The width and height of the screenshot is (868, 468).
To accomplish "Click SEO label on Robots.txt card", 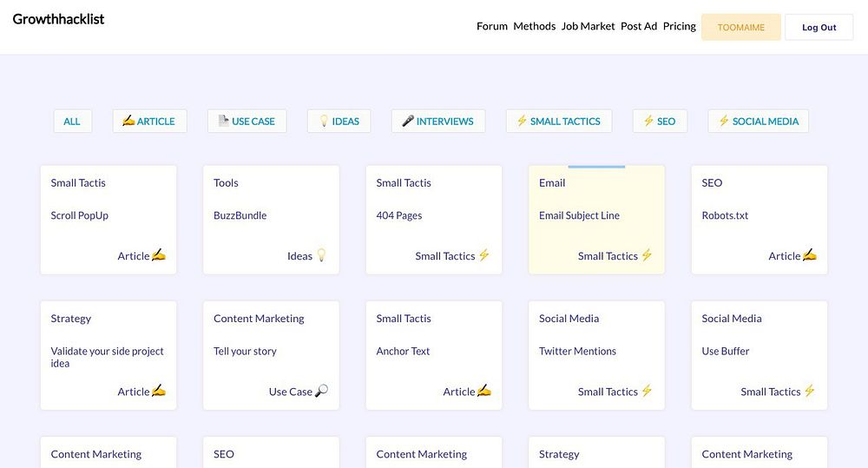I will tap(712, 182).
